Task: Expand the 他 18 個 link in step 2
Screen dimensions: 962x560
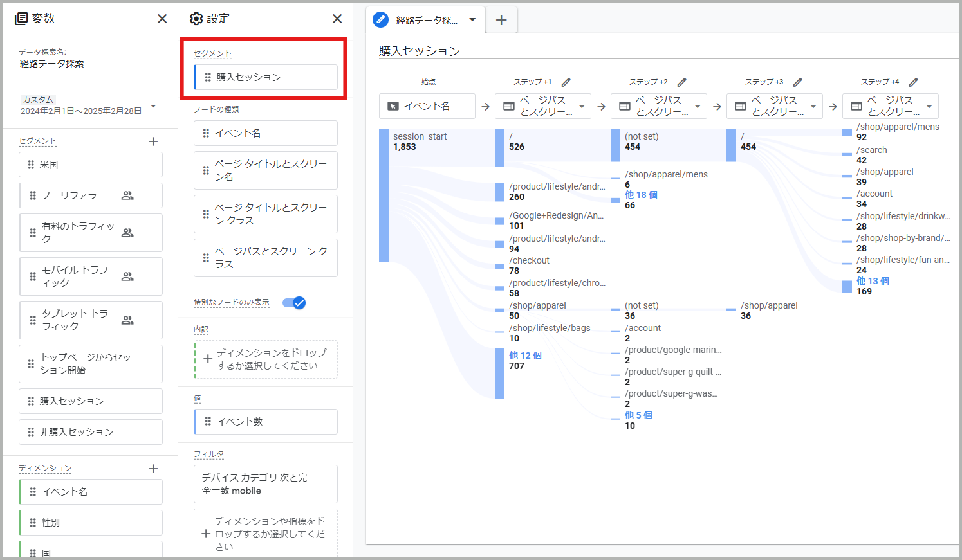Action: point(641,195)
